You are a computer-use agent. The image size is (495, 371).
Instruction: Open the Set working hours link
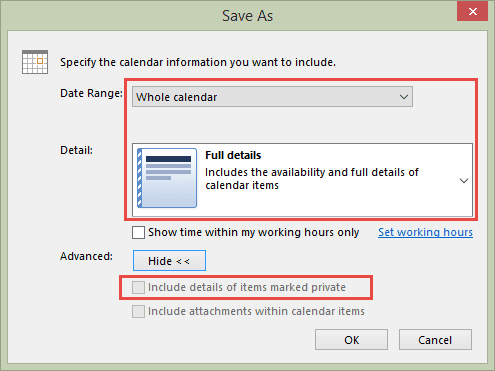pos(425,232)
